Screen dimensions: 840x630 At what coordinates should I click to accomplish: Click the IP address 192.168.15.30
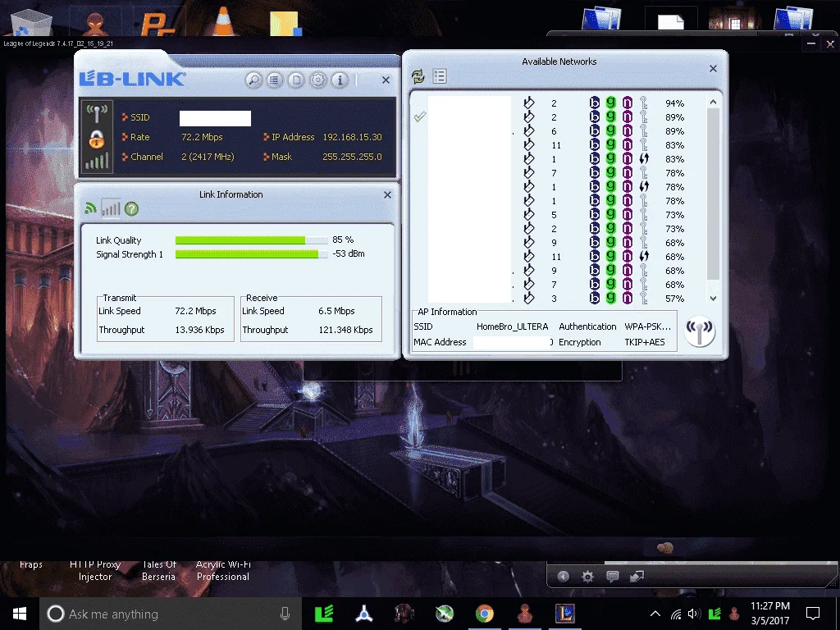click(352, 137)
